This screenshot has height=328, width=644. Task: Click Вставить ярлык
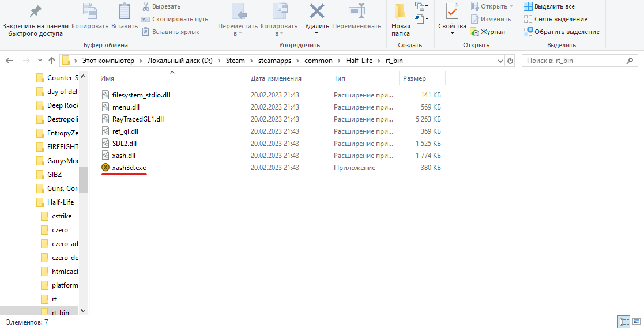coord(171,32)
